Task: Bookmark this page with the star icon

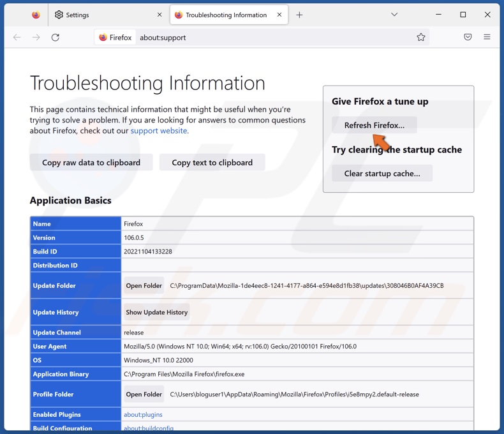Action: tap(421, 37)
